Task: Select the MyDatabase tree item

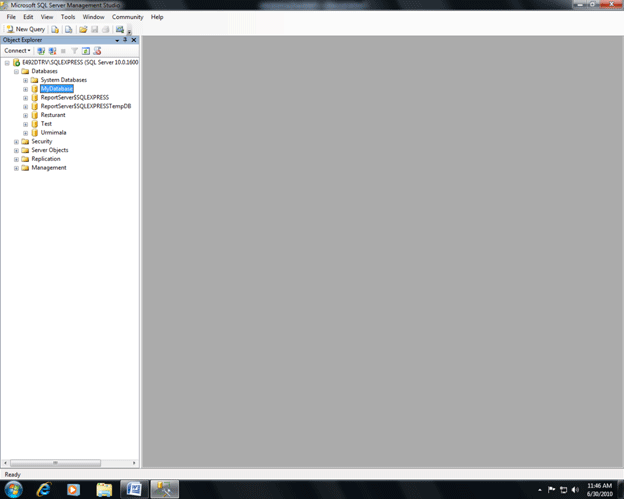Action: 57,89
